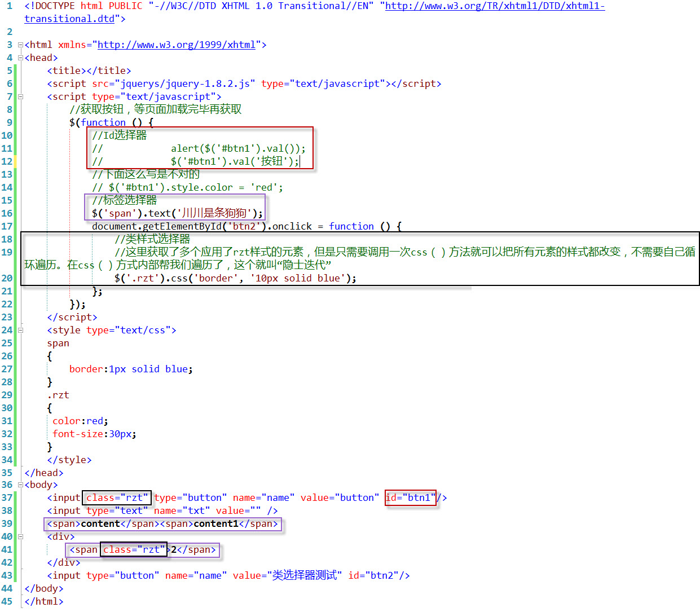Collapse the html element fold marker
Image resolution: width=700 pixels, height=612 pixels.
pos(20,45)
